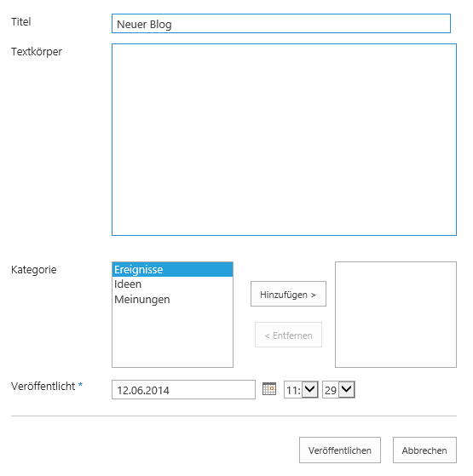Viewport: 473px width, 476px height.
Task: Edit the Veröffentlicht date field
Action: (183, 390)
